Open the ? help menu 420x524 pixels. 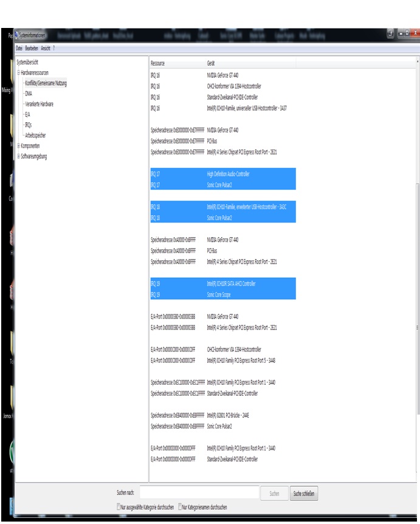click(x=53, y=49)
